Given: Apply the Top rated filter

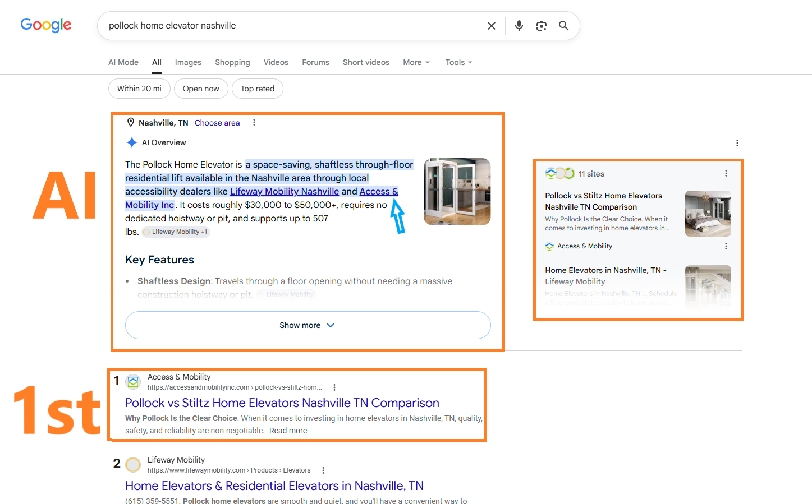Looking at the screenshot, I should (258, 89).
